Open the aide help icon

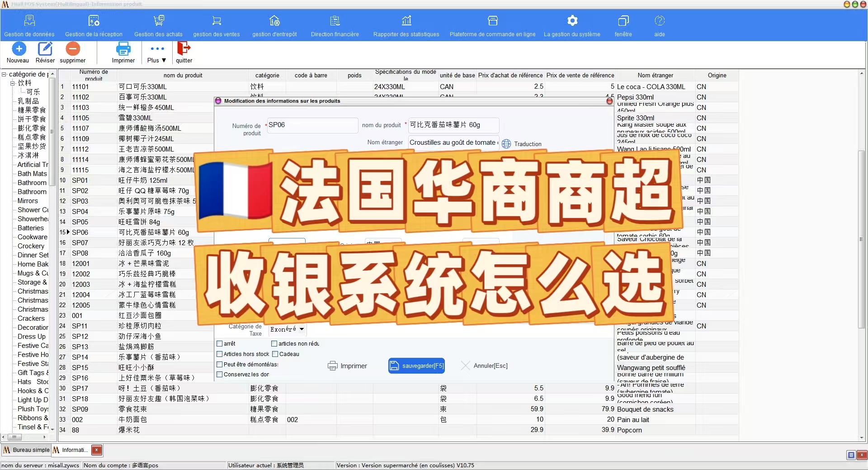660,21
